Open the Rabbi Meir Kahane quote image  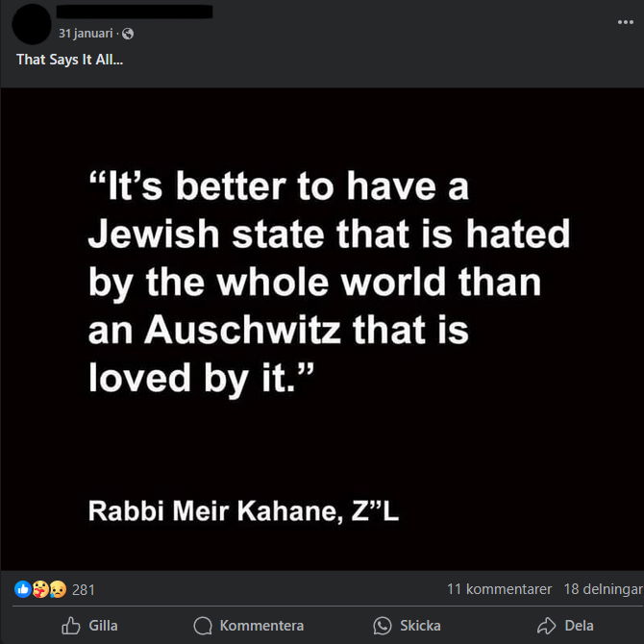[322, 328]
